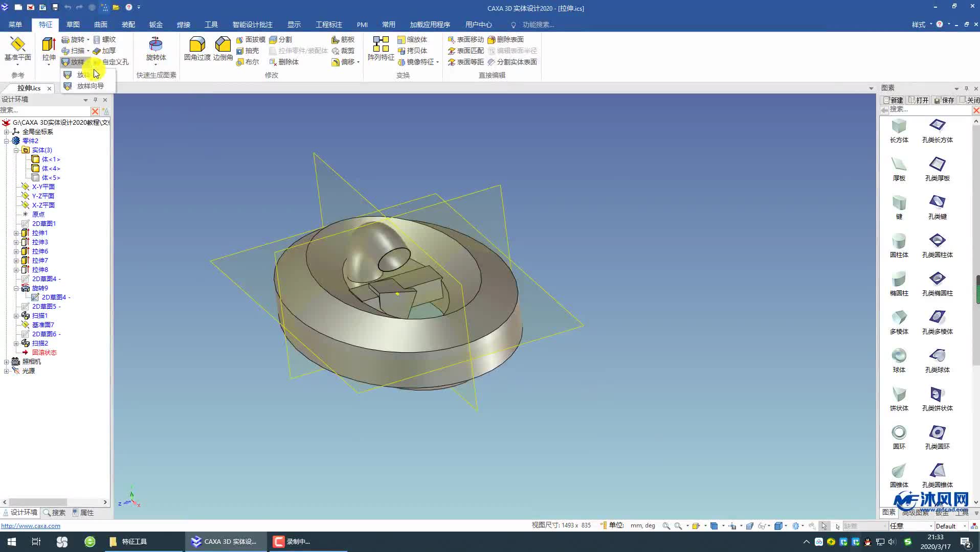The width and height of the screenshot is (980, 552).
Task: Select the 抽壳 shell tool
Action: [x=248, y=51]
